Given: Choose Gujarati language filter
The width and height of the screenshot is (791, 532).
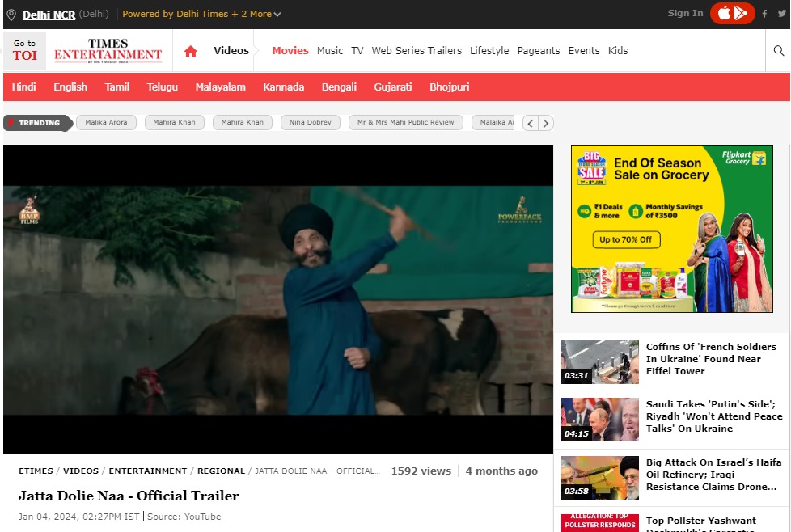Looking at the screenshot, I should click(393, 87).
